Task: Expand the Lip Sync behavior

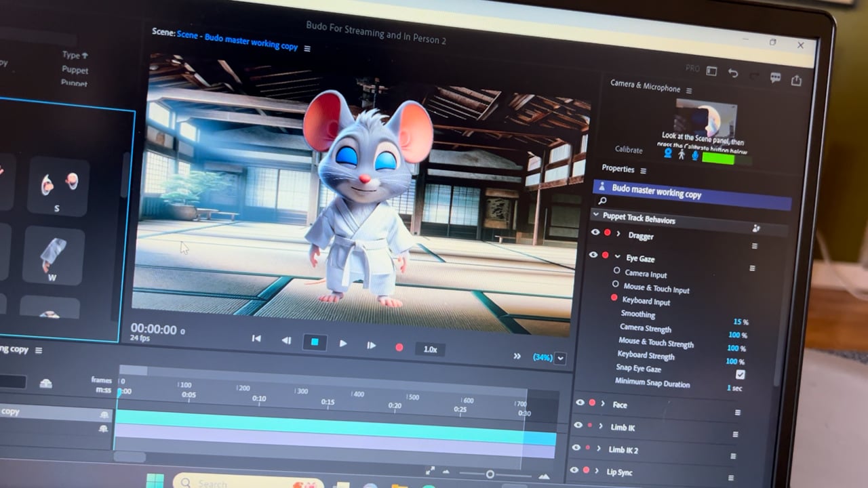Action: pos(597,471)
